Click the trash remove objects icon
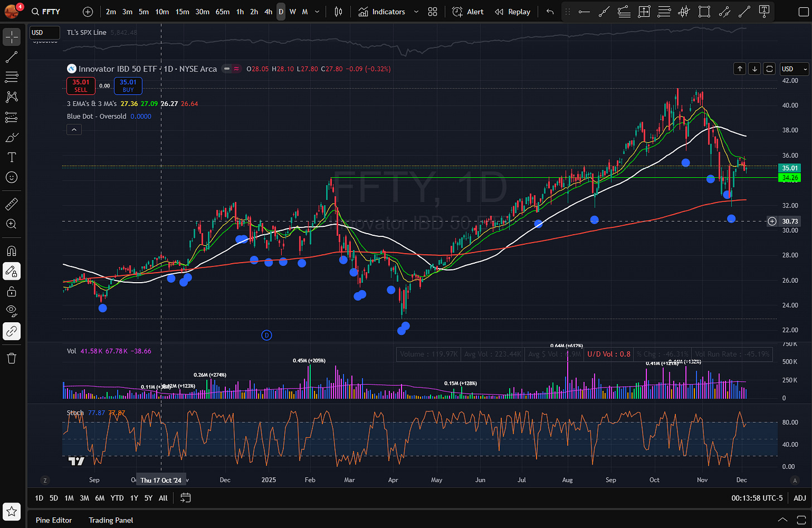The height and width of the screenshot is (528, 812). point(12,358)
